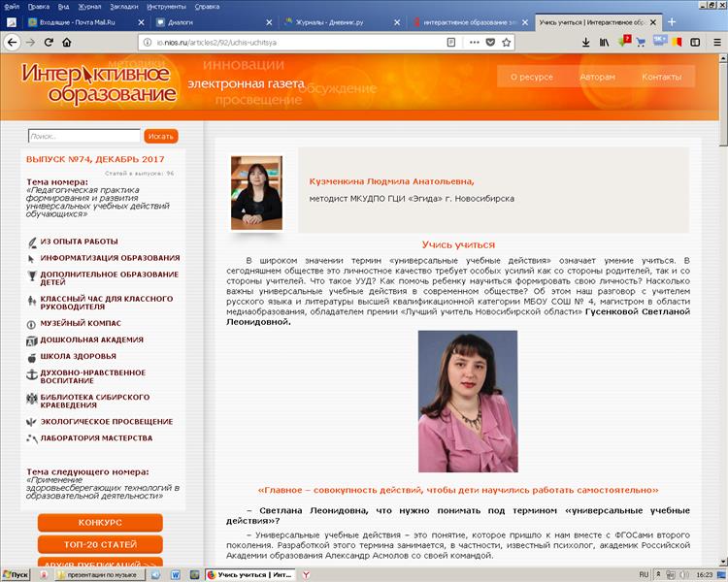728x582 pixels.
Task: Open Музейный компас section
Action: click(x=81, y=323)
